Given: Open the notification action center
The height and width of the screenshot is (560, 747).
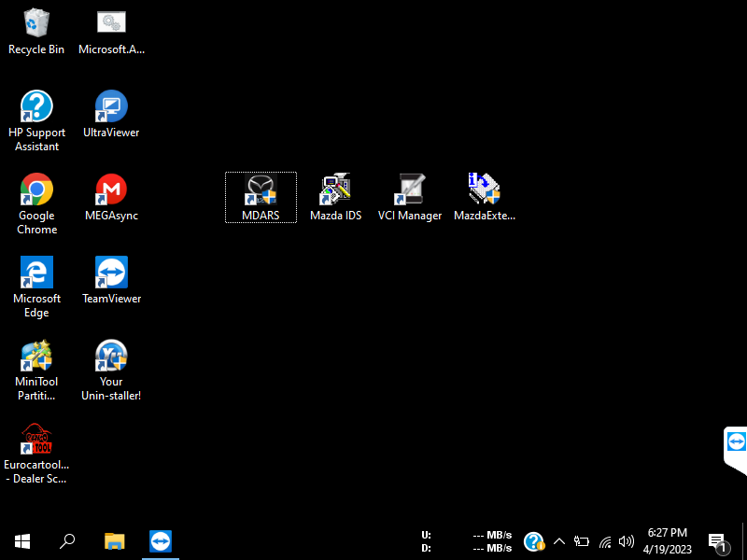Looking at the screenshot, I should (x=717, y=541).
